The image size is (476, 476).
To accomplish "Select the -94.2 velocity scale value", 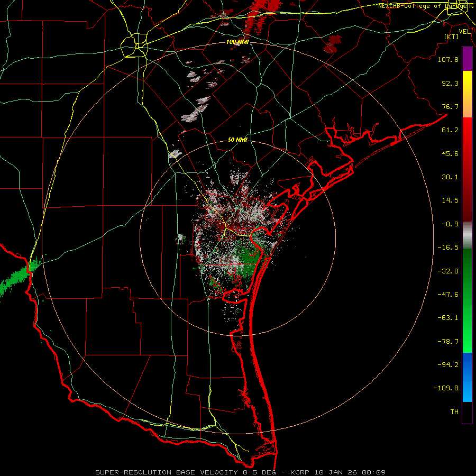I will click(448, 365).
